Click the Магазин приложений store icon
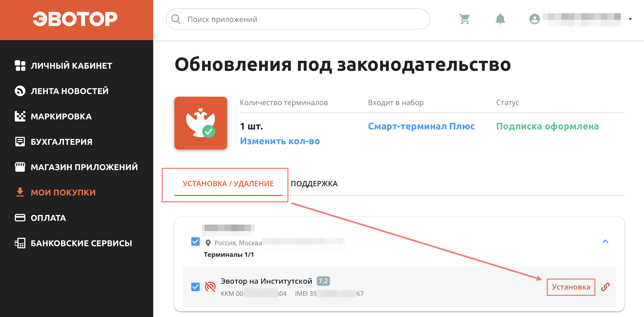644x317 pixels. pyautogui.click(x=20, y=167)
